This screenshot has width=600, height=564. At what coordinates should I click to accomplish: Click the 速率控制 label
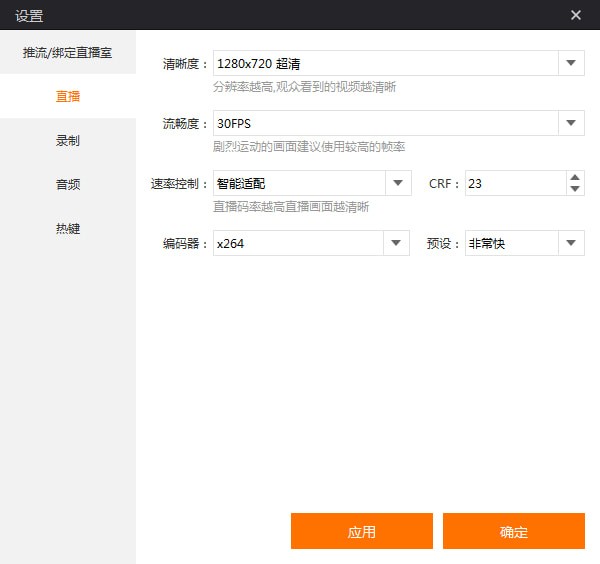tap(179, 184)
